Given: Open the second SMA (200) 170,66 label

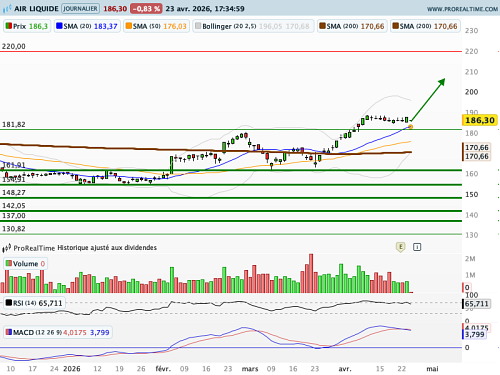Looking at the screenshot, I should pyautogui.click(x=425, y=26).
